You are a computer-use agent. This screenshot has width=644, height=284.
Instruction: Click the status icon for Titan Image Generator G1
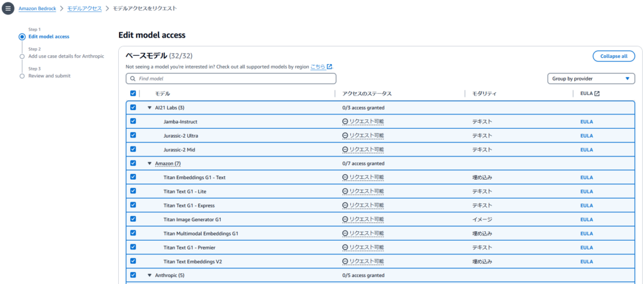click(345, 219)
